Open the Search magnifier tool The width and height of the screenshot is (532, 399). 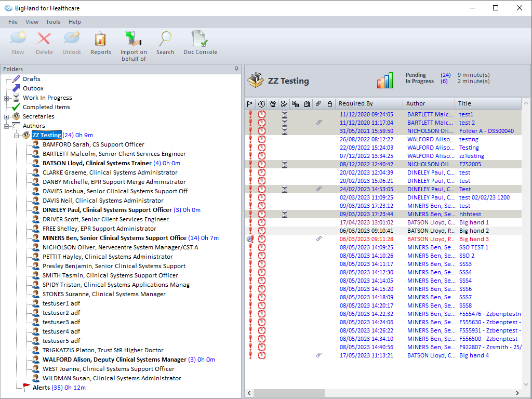point(165,38)
